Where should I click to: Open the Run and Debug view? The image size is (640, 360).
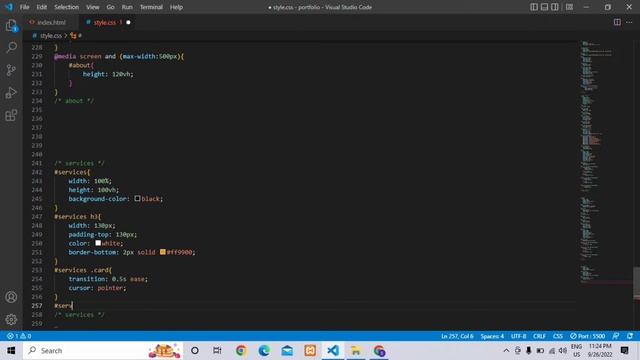[11, 93]
